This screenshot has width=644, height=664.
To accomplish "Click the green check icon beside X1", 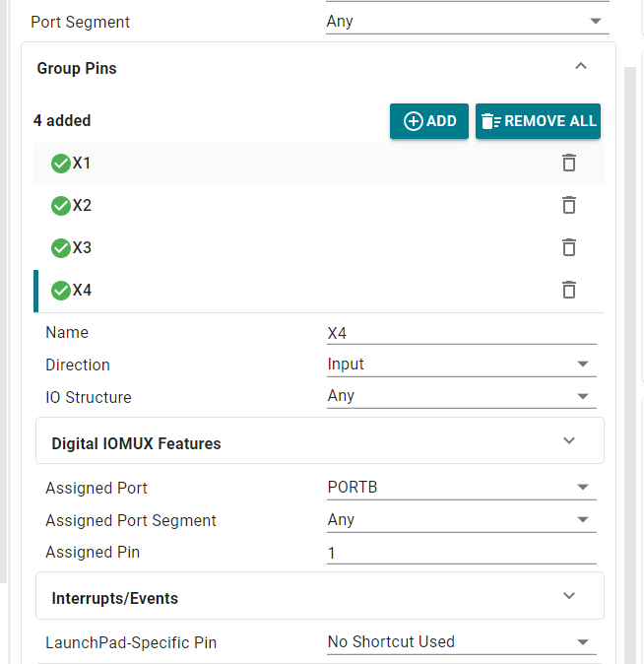I will click(x=60, y=164).
